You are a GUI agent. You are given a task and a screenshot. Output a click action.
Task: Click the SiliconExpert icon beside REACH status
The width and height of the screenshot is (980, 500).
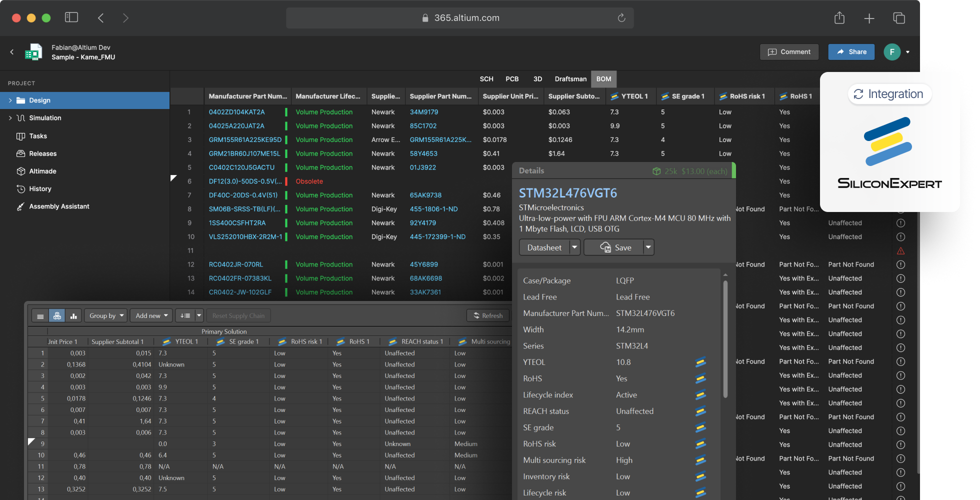point(700,411)
